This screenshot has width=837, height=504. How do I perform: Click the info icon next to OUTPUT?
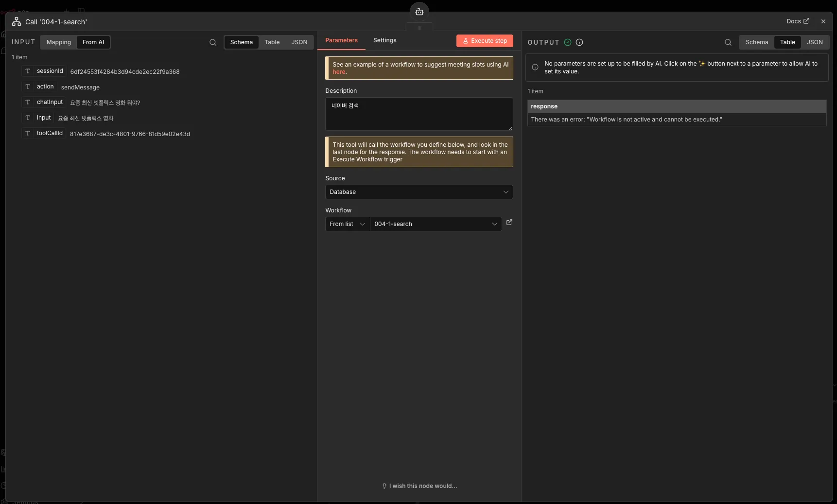[x=579, y=42]
